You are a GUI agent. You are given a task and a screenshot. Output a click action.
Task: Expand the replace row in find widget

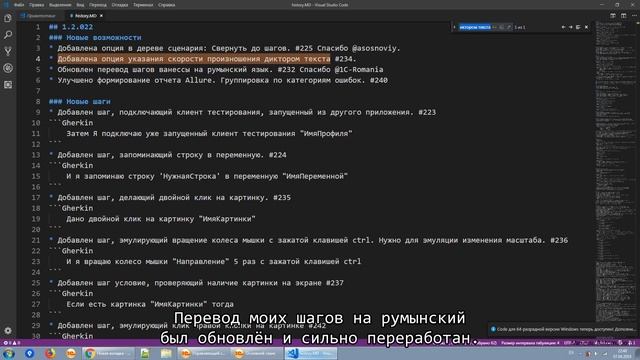pos(454,27)
